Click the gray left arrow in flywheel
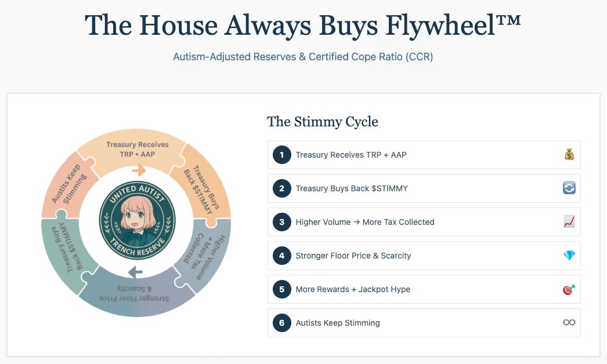The width and height of the screenshot is (607, 364). [x=135, y=272]
